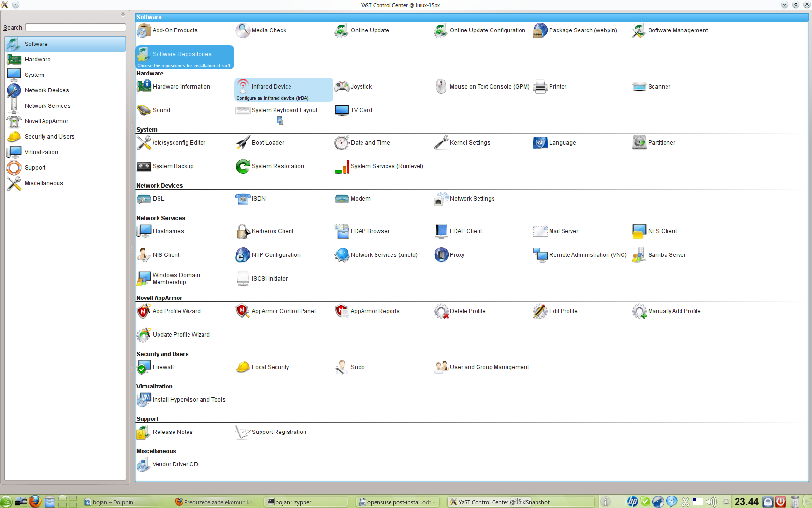The width and height of the screenshot is (812, 508).
Task: Open the Hardware Information icon
Action: coord(144,87)
